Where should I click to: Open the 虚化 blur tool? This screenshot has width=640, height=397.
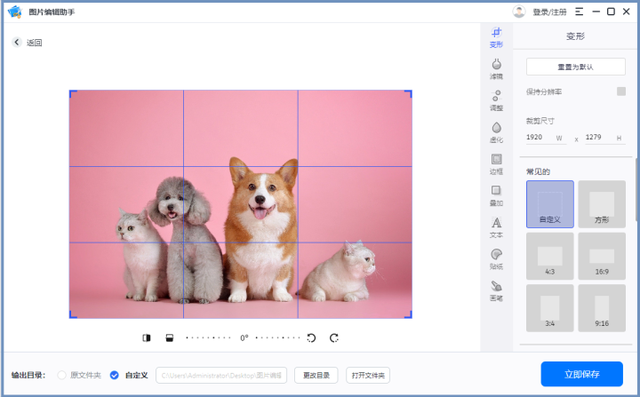click(496, 132)
